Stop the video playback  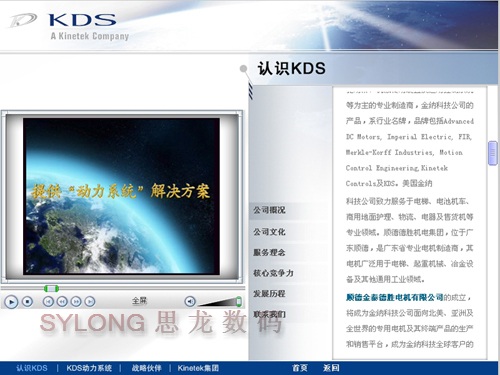[28, 302]
